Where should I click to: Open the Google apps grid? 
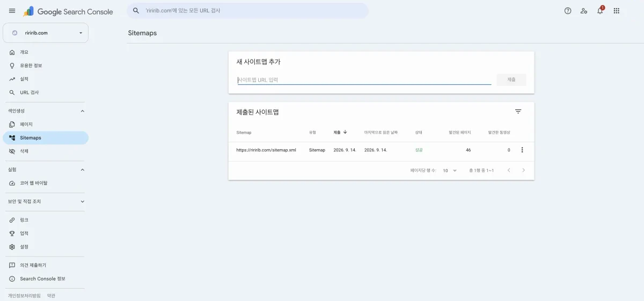click(616, 11)
